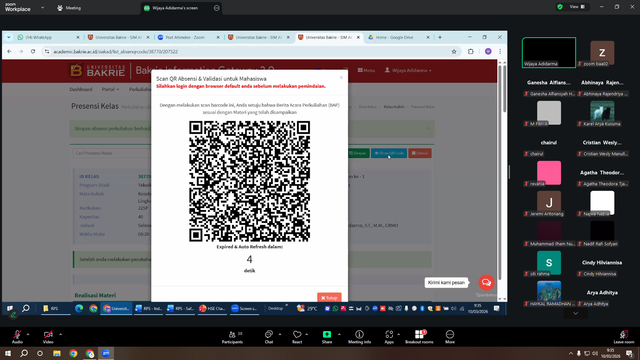The image size is (640, 360).
Task: Click the blue Show QR Code button
Action: (389, 153)
